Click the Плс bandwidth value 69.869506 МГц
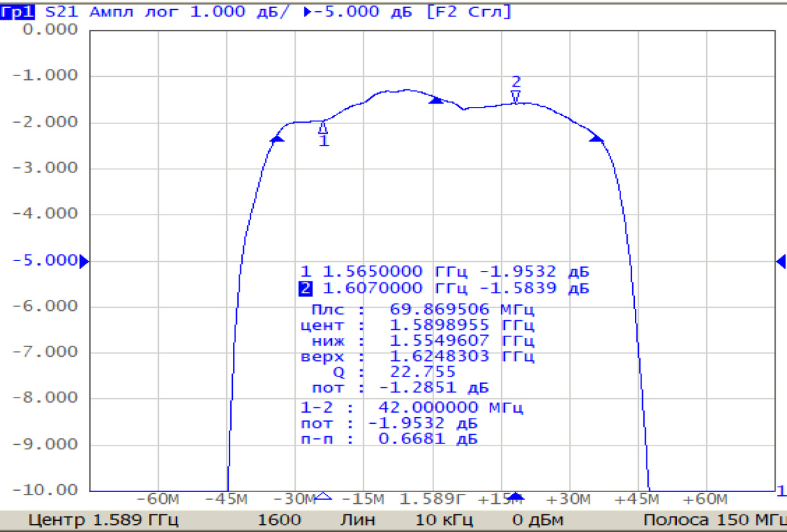Image resolution: width=787 pixels, height=532 pixels. tap(462, 308)
